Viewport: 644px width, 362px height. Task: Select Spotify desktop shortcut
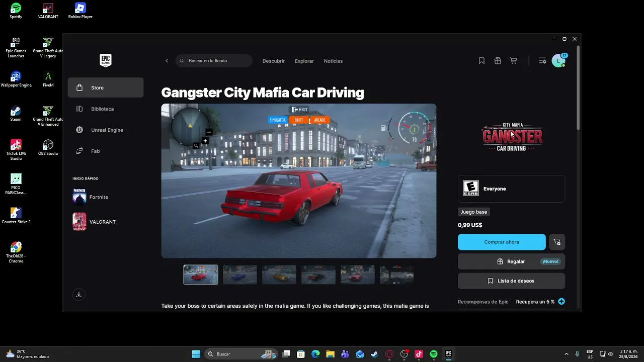point(16,11)
